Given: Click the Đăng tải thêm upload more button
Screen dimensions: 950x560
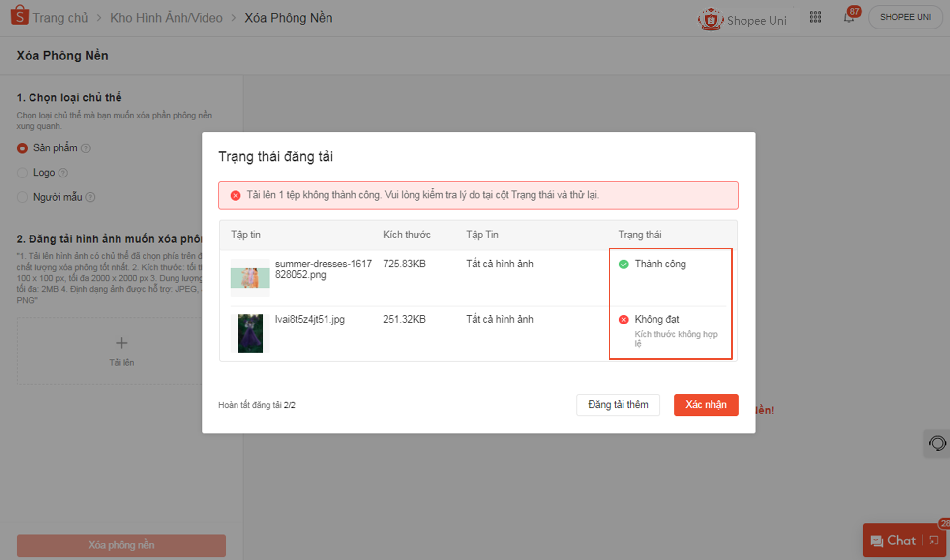Looking at the screenshot, I should [x=620, y=405].
